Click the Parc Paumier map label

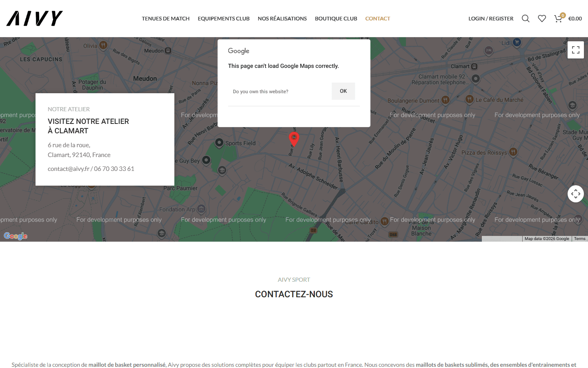[x=180, y=188]
